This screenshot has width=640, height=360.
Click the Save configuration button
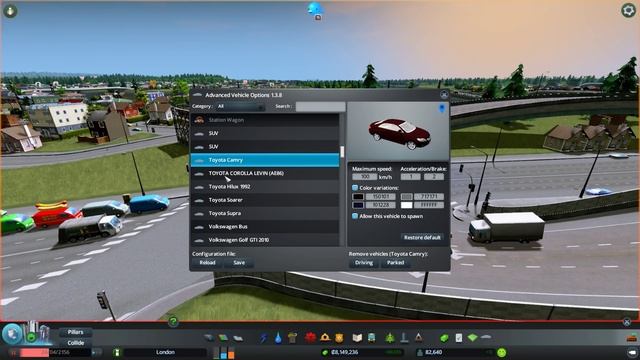tap(239, 263)
